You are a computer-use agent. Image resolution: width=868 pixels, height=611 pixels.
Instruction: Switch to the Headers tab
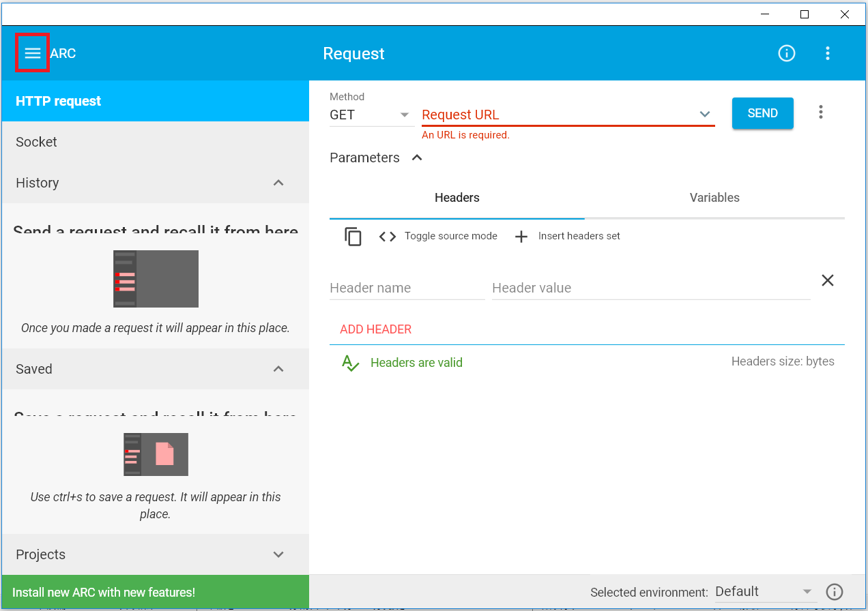457,198
